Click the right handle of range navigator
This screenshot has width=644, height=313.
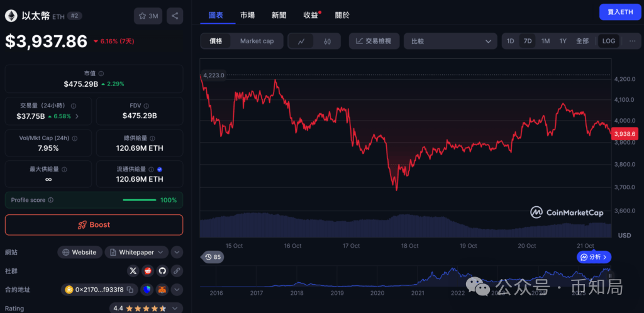click(x=610, y=276)
